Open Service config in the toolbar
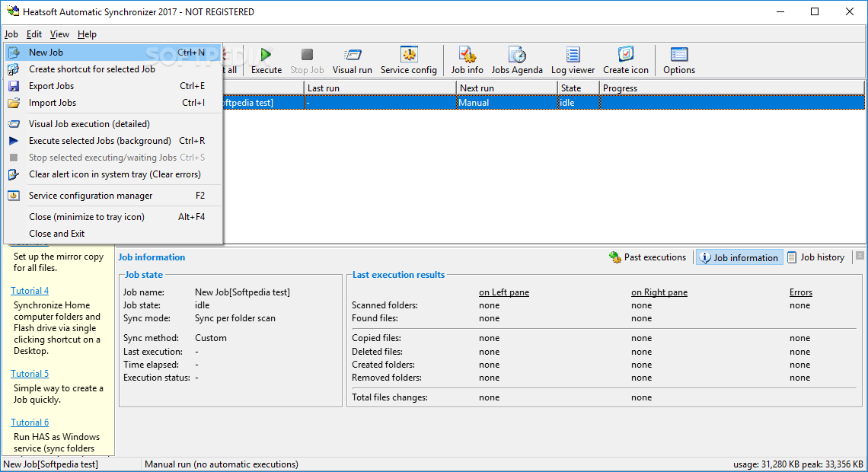The image size is (868, 472). [409, 61]
